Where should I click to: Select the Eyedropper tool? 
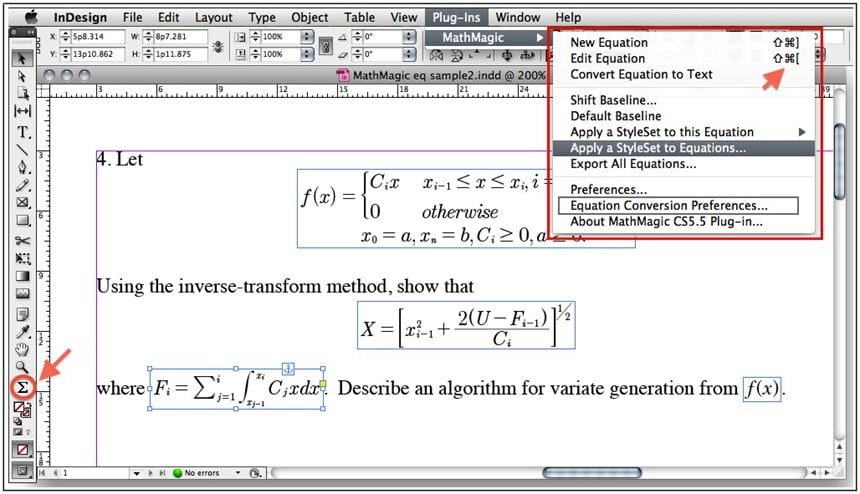coord(22,332)
